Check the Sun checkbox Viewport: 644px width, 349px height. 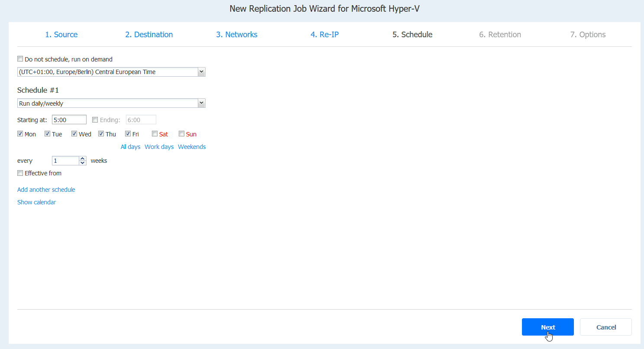(181, 134)
